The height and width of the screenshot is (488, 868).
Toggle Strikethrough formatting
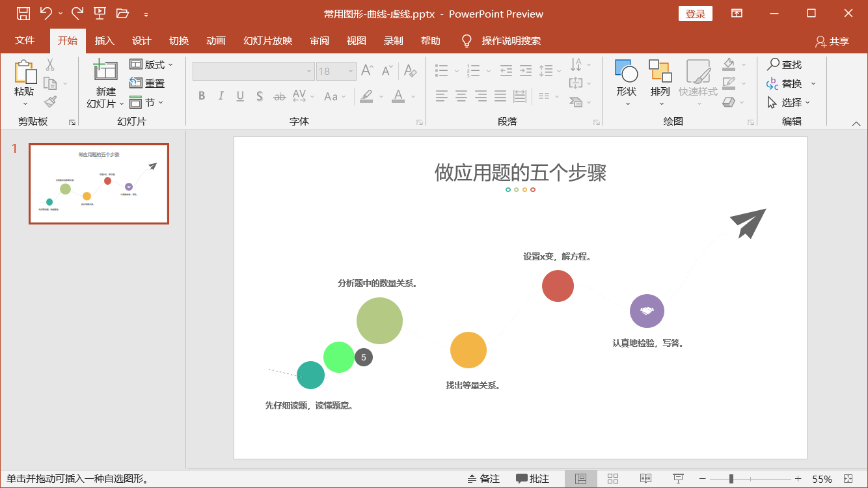click(280, 96)
